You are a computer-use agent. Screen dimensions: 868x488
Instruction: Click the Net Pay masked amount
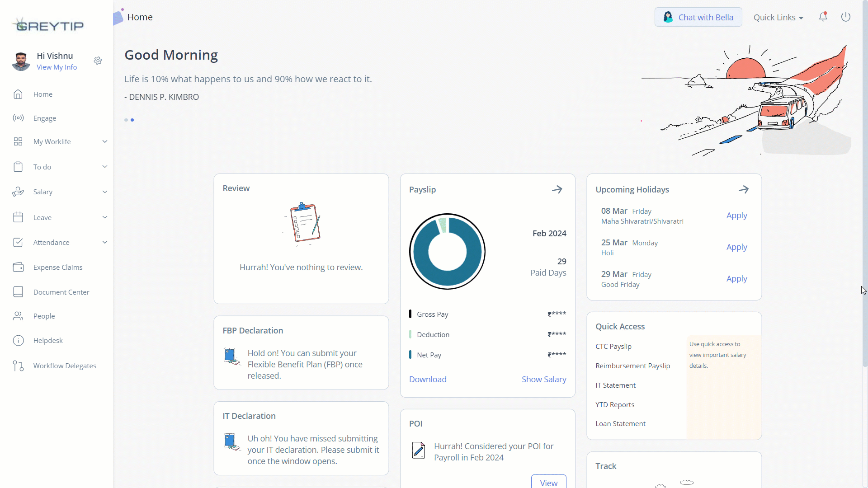[x=557, y=355]
